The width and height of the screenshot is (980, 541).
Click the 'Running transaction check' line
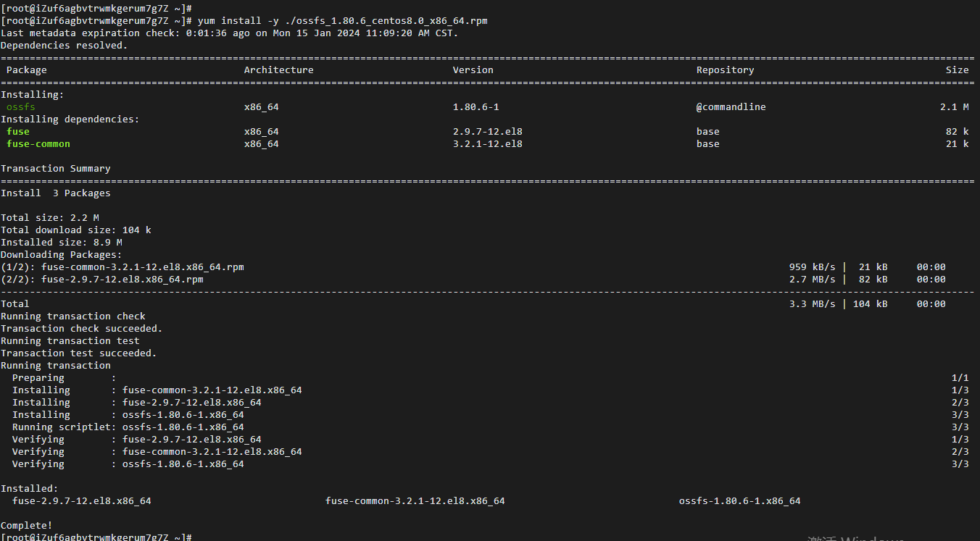pyautogui.click(x=73, y=316)
